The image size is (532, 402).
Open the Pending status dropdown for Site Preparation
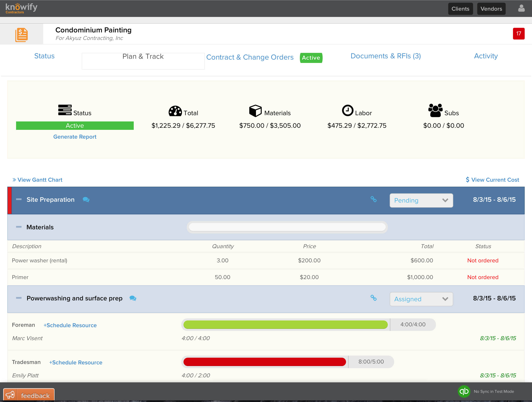tap(421, 200)
